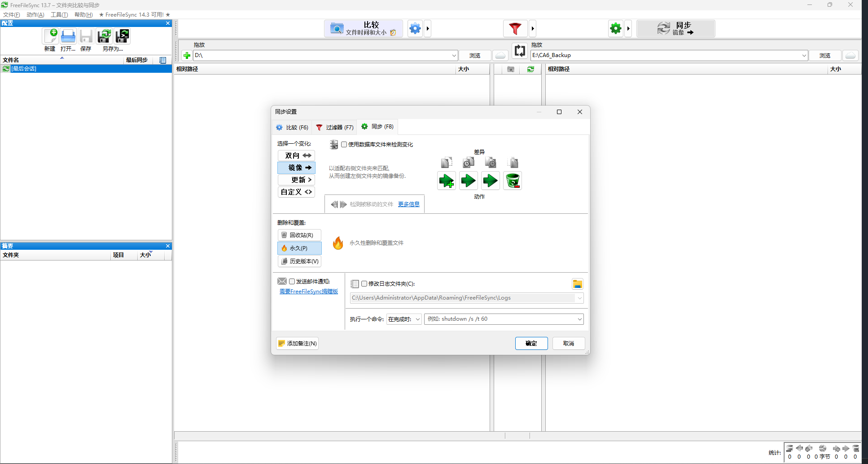Select the Last session (最后会话) config row
868x464 pixels.
click(x=86, y=69)
